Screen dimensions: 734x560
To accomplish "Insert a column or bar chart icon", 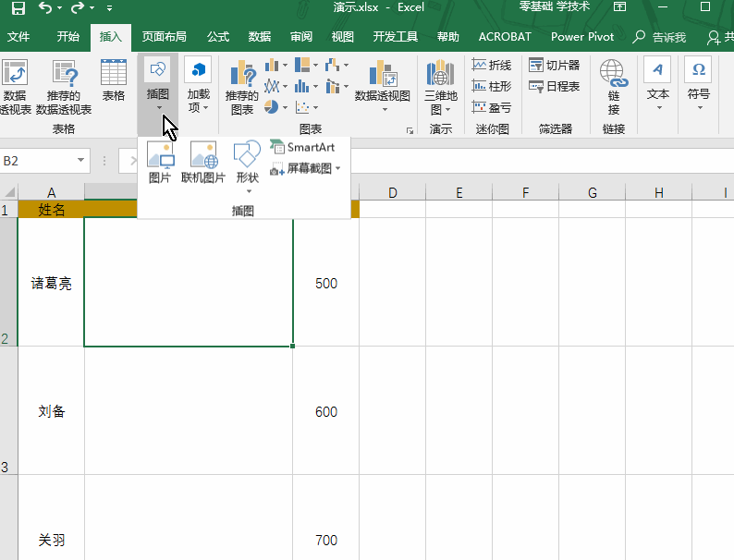I will [272, 65].
